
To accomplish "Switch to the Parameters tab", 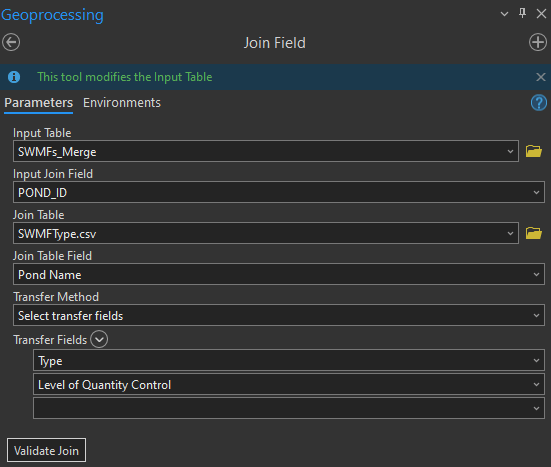I will point(39,103).
